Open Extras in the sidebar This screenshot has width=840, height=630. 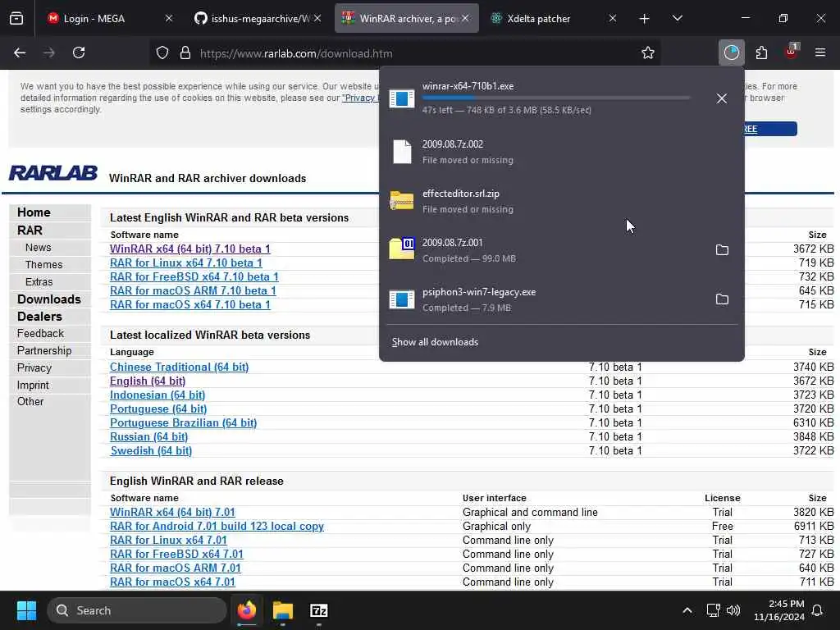[x=39, y=282]
